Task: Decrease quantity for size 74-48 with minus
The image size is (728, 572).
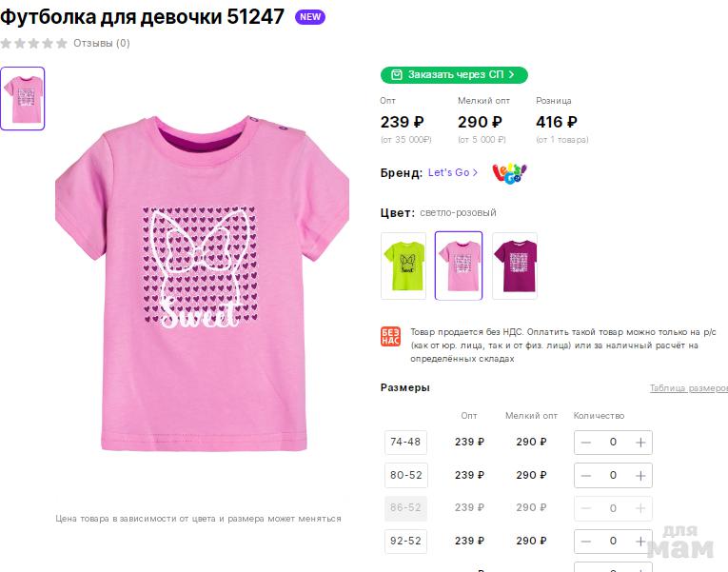Action: point(586,443)
